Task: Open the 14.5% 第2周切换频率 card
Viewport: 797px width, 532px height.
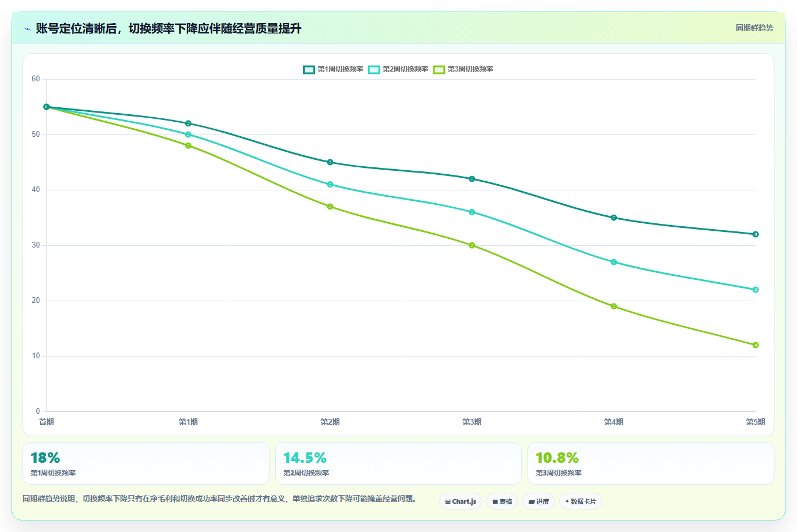Action: 398,463
